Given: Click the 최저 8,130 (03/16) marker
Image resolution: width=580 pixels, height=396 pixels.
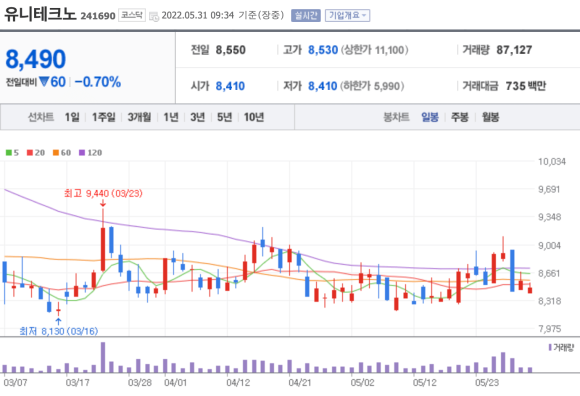Looking at the screenshot, I should 58,331.
